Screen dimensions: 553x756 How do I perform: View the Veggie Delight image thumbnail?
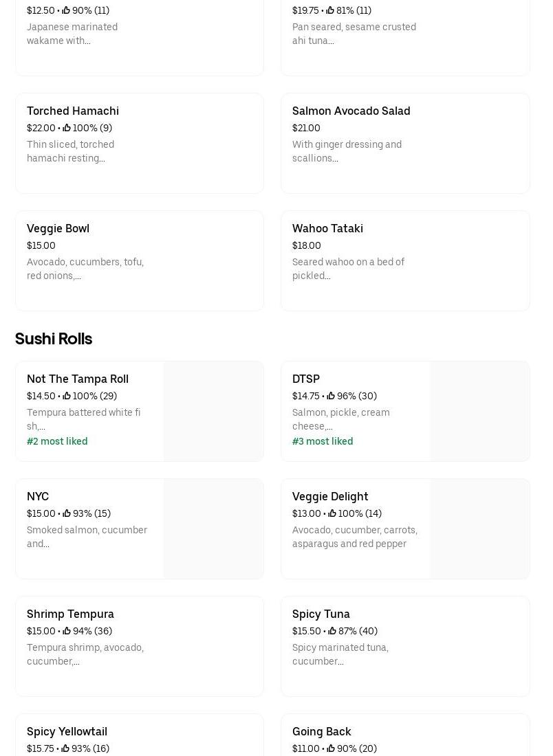click(x=479, y=529)
